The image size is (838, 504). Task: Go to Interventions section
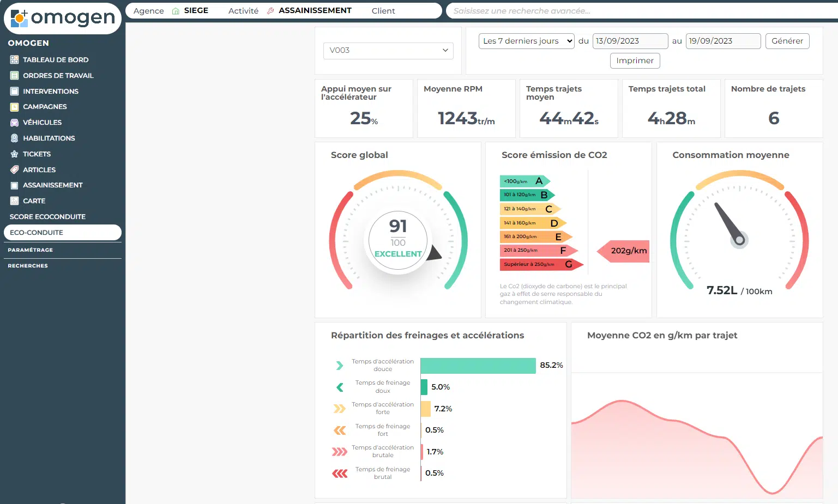pos(51,92)
